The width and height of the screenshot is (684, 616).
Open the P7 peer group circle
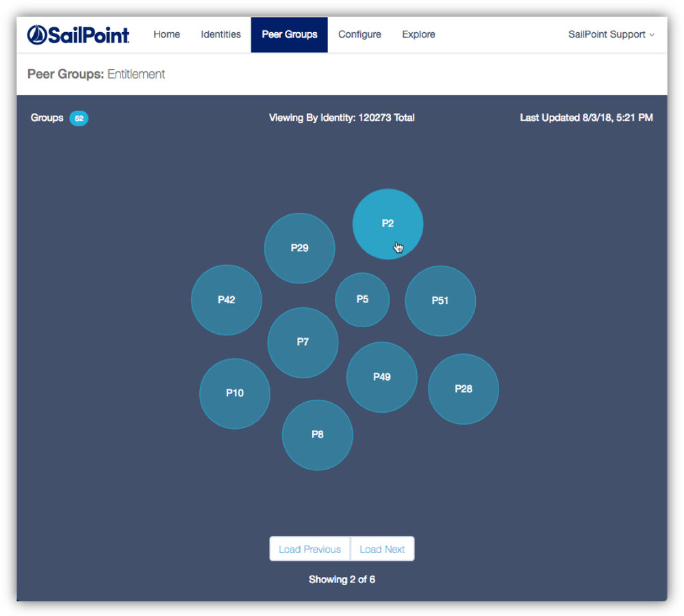coord(303,342)
